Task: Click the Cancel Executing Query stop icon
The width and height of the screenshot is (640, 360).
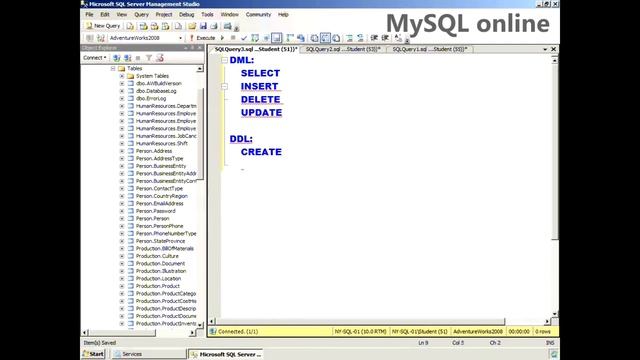Action: [233, 38]
